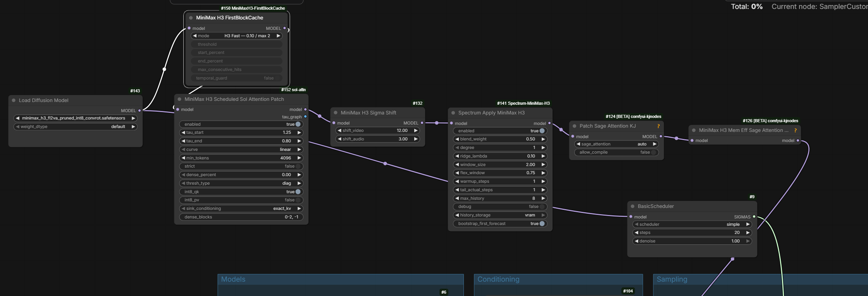Viewport: 868px width, 296px height.
Task: Open help on Patch Sage Attention KJ
Action: 658,126
